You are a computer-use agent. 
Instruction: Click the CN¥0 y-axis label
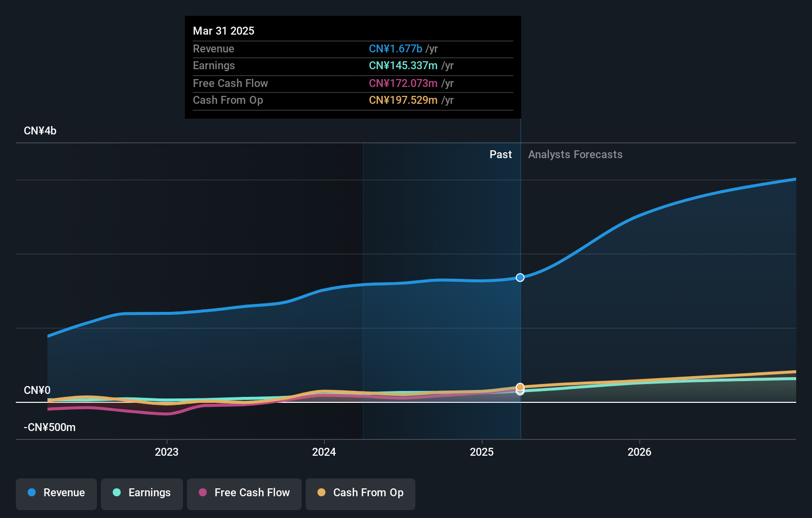(x=37, y=390)
